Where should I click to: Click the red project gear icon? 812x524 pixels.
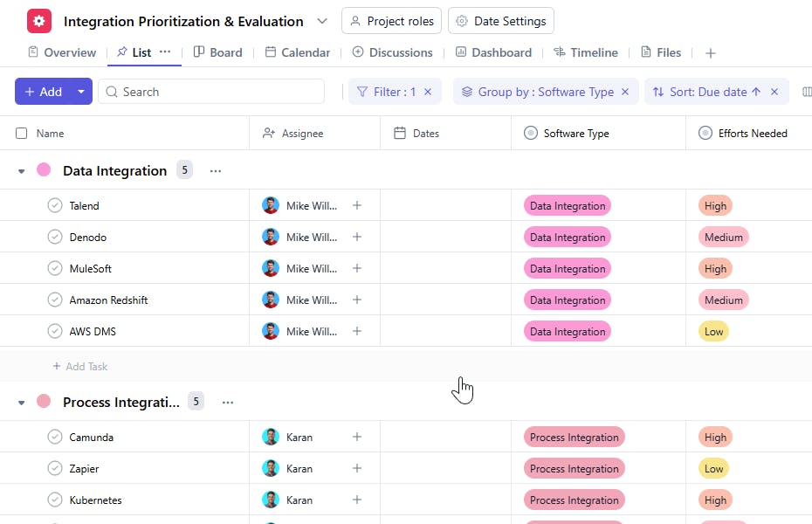(39, 21)
